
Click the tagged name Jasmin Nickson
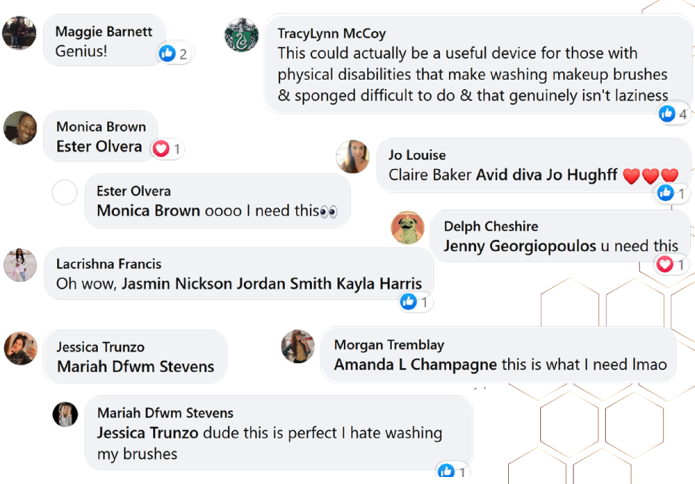[174, 284]
